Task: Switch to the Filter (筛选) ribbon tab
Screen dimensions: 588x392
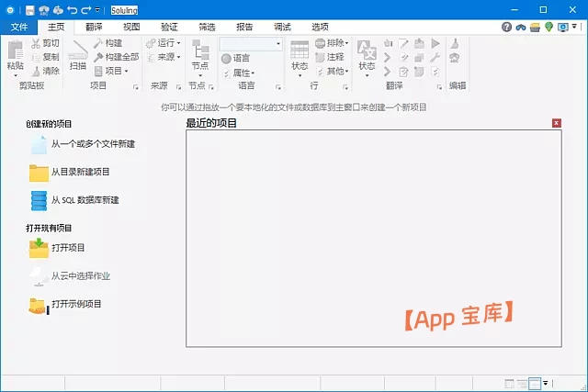Action: pos(207,27)
